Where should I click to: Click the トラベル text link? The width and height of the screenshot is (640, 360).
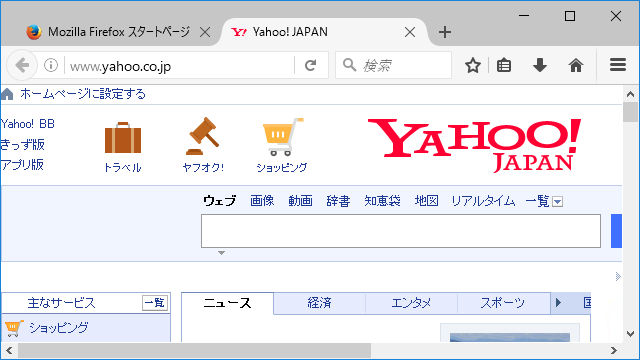tap(122, 167)
